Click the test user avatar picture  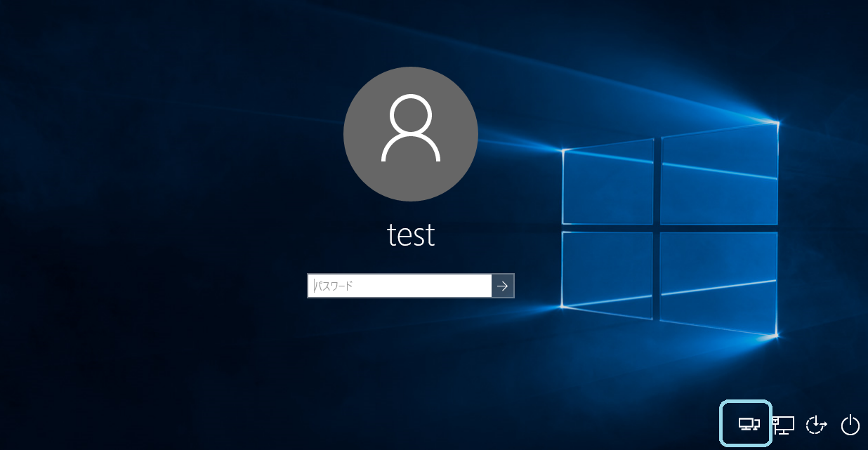click(x=411, y=134)
